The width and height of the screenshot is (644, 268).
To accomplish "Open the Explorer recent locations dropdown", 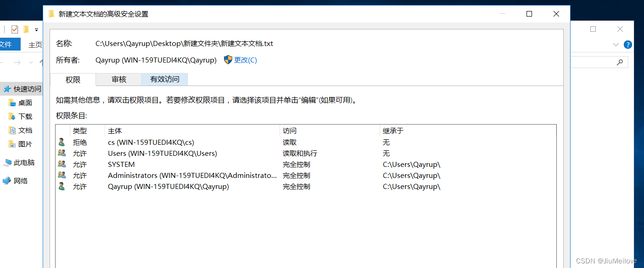I will 31,62.
